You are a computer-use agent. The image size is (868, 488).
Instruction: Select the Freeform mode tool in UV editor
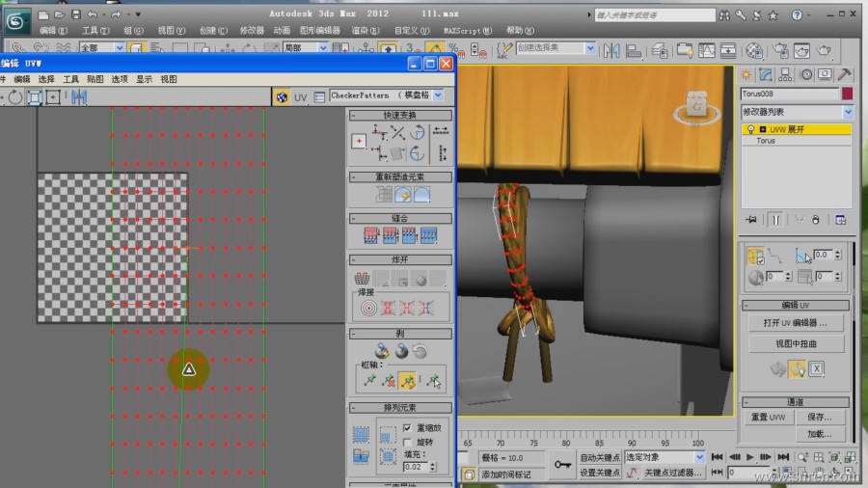click(35, 97)
